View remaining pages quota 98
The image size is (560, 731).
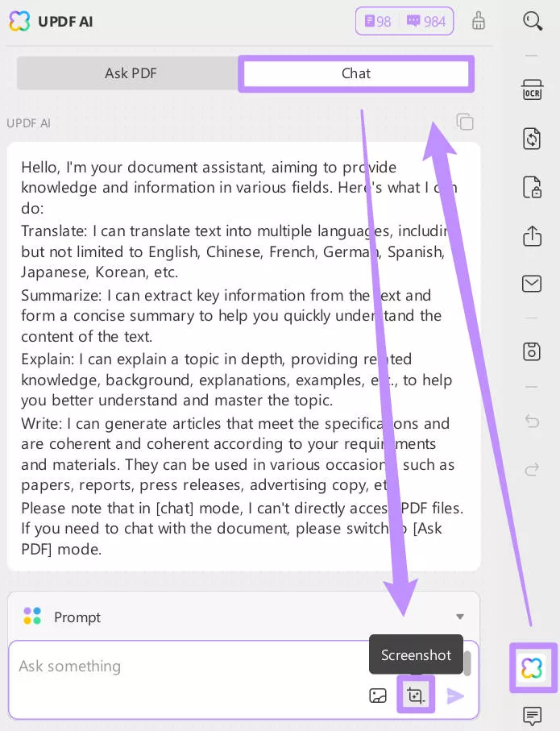point(378,22)
